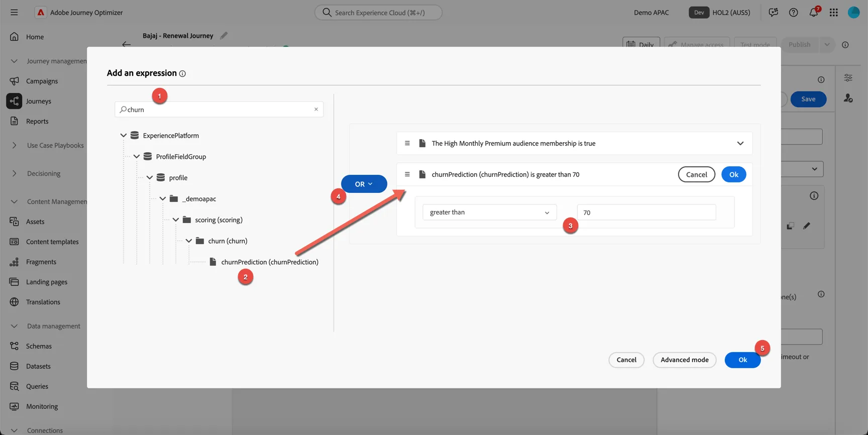This screenshot has height=435, width=868.
Task: Collapse the _demoapac folder
Action: [x=162, y=199]
